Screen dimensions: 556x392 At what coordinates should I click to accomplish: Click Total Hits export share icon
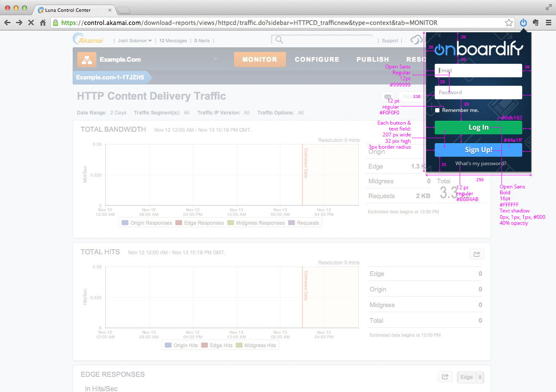(477, 254)
